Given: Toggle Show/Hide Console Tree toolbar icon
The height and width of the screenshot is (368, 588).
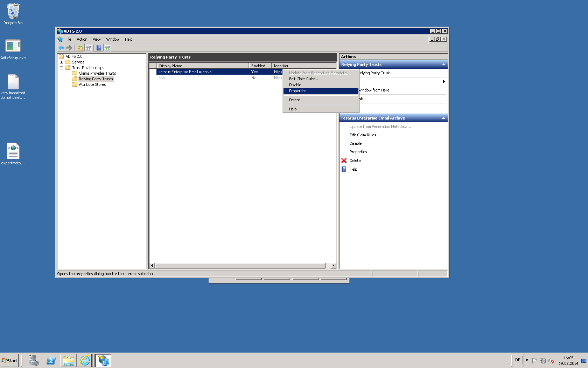Looking at the screenshot, I should pos(89,48).
